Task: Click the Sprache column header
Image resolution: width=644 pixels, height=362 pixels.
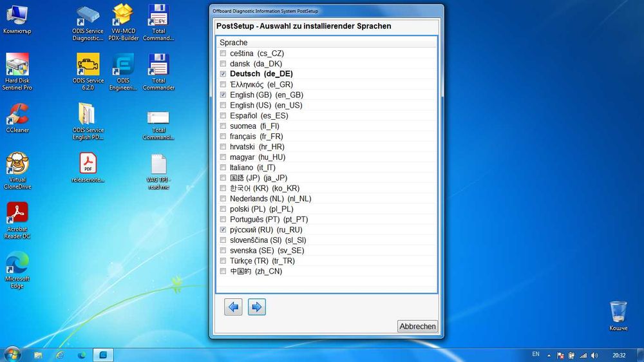Action: pos(327,43)
